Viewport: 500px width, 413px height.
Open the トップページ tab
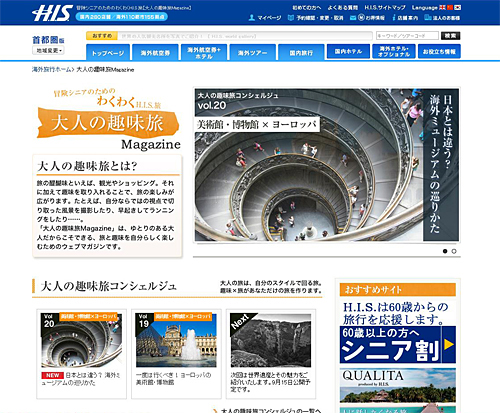click(x=108, y=52)
